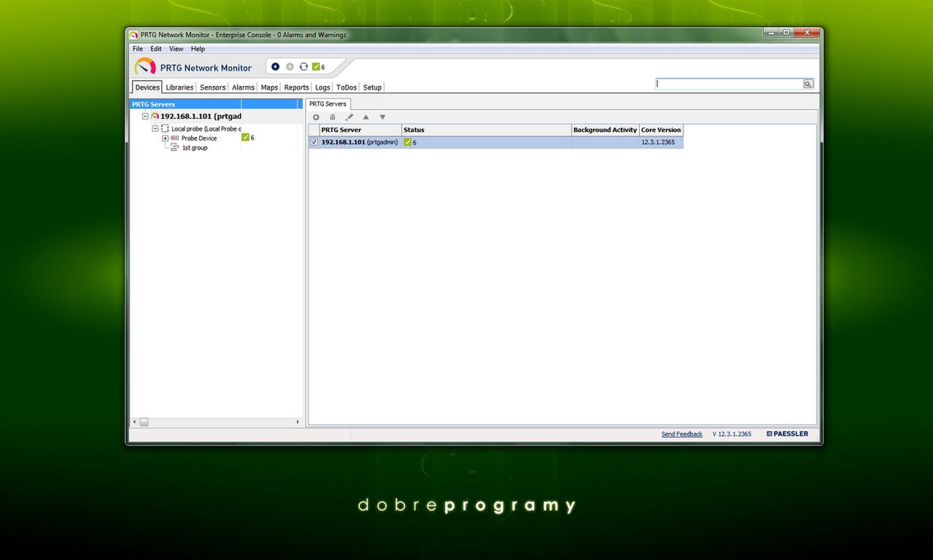Switch to the Devices tab
The height and width of the screenshot is (560, 933).
[147, 87]
